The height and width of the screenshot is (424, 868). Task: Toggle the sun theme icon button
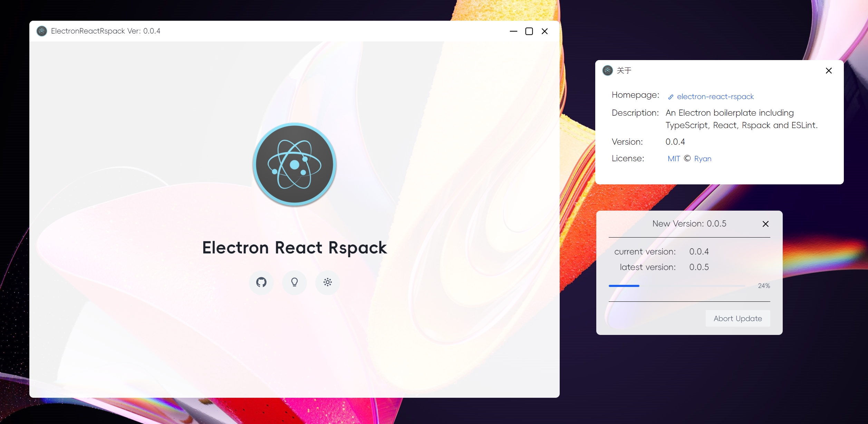click(328, 282)
